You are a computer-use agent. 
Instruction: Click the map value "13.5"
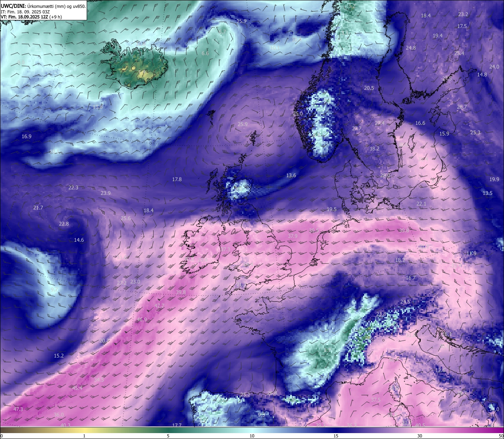coord(487,193)
